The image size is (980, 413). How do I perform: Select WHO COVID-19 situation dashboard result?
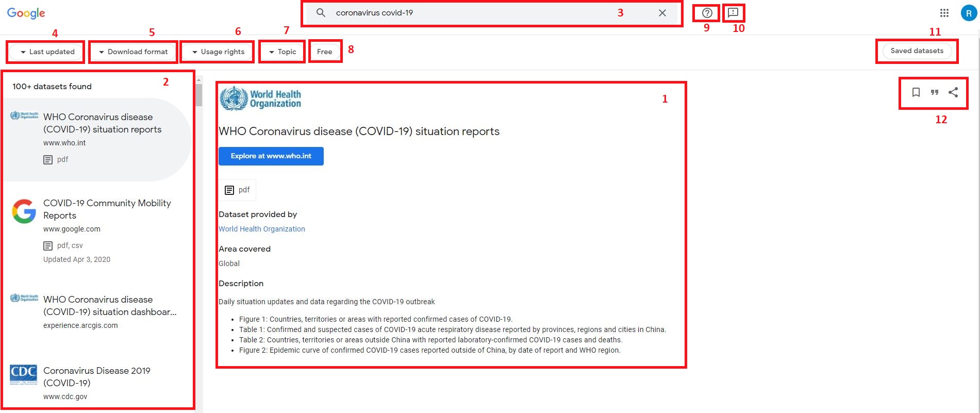pos(97,311)
